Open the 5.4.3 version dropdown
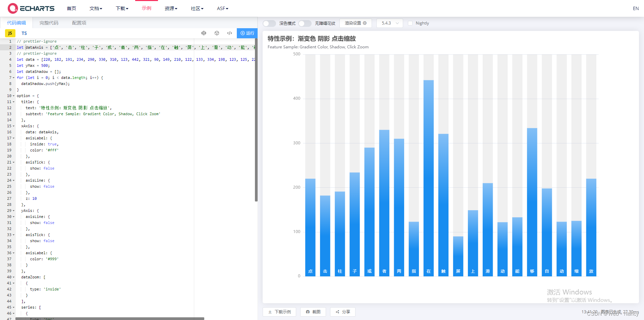 coord(389,23)
